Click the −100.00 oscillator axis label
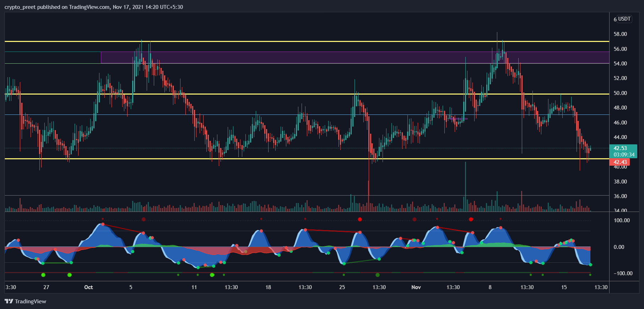 (623, 273)
